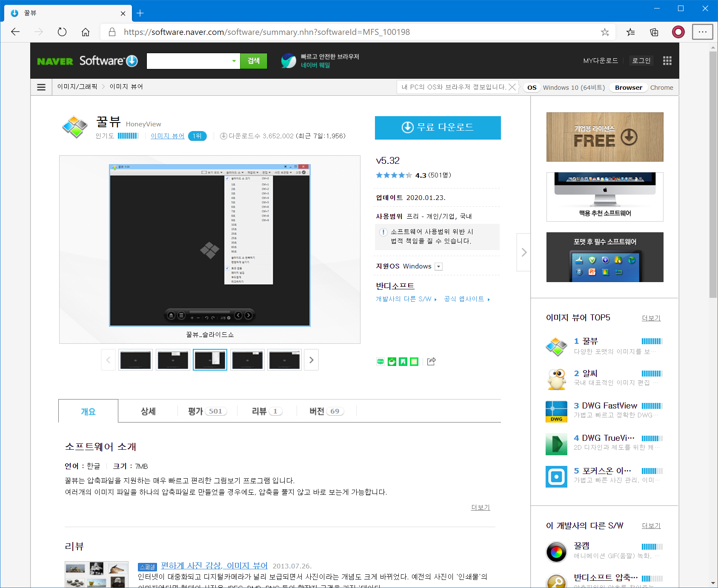718x588 pixels.
Task: Open a new browser tab
Action: point(140,13)
